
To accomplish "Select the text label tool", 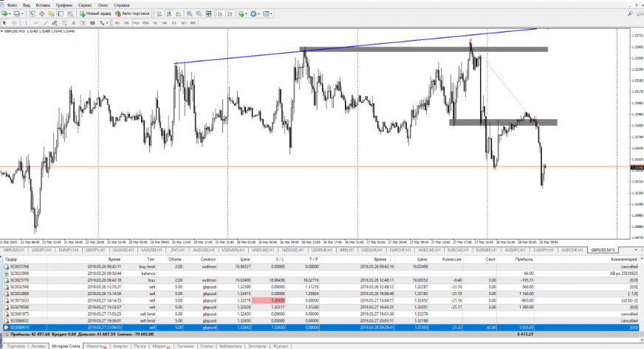I will tap(73, 23).
